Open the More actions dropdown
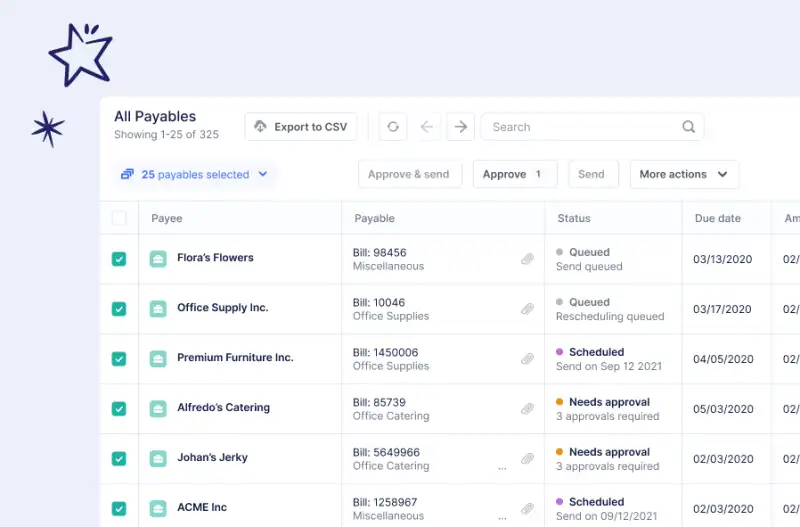Image resolution: width=800 pixels, height=527 pixels. pos(684,174)
